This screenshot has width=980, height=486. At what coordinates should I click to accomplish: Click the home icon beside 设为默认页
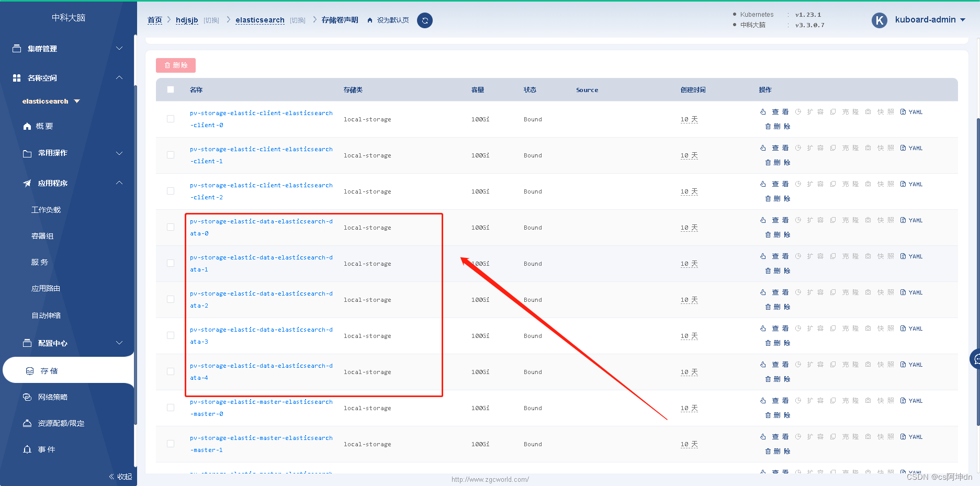click(x=370, y=20)
